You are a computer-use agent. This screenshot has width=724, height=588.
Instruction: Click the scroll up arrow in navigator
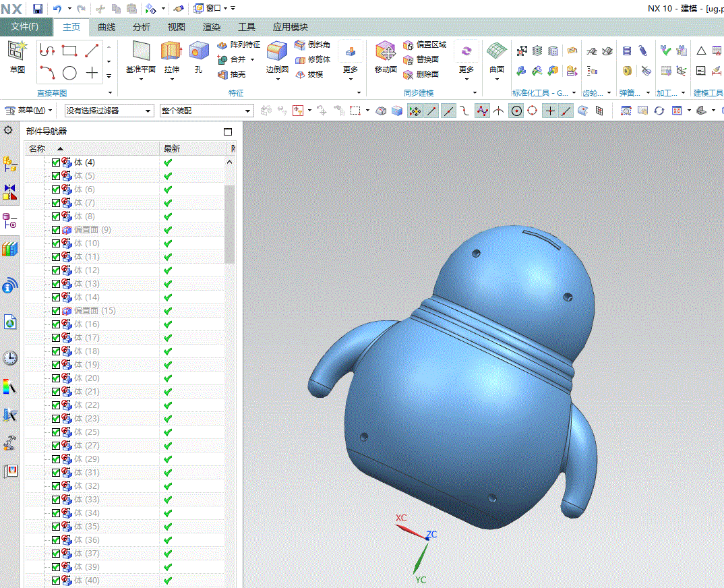click(x=229, y=162)
